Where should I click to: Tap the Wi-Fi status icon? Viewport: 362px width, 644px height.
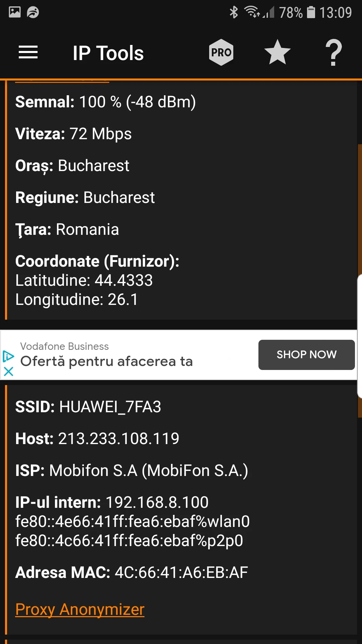[252, 12]
